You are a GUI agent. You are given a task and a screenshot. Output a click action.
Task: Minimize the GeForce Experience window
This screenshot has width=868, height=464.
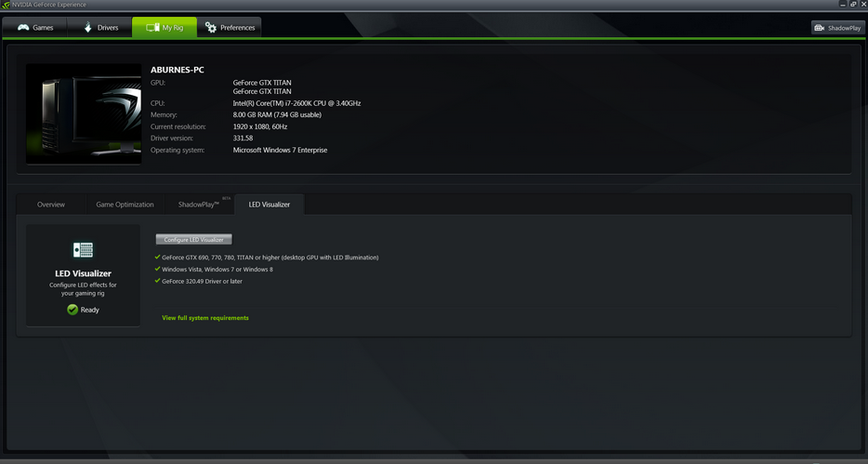click(843, 5)
